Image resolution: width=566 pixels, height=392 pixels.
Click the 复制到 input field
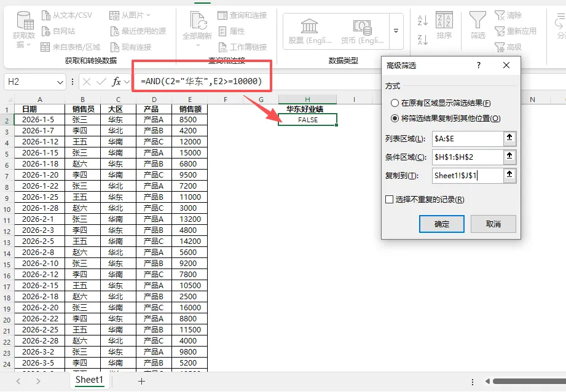pos(468,176)
